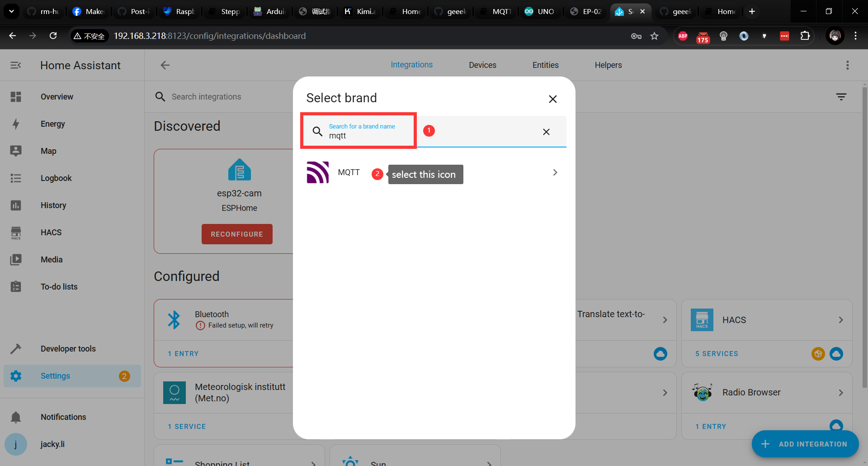Click the address bar URL

[x=210, y=36]
